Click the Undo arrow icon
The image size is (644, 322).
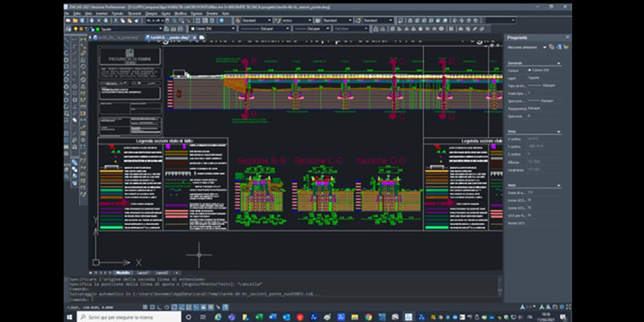[149, 20]
